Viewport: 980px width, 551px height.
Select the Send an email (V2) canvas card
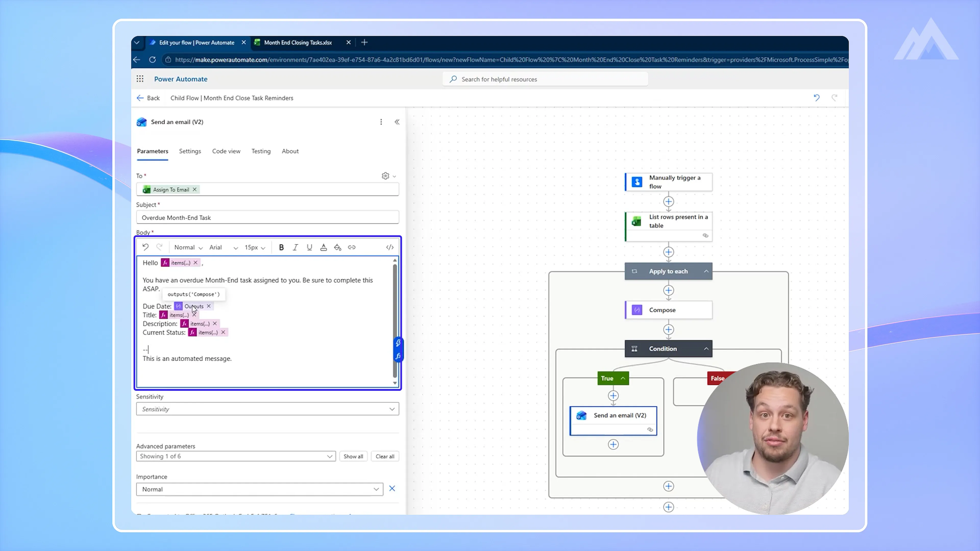click(x=613, y=421)
